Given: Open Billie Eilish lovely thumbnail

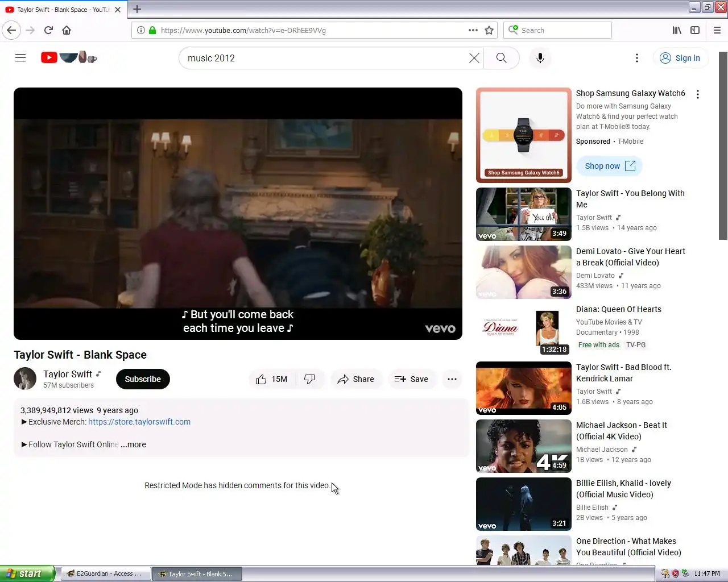Looking at the screenshot, I should 524,504.
